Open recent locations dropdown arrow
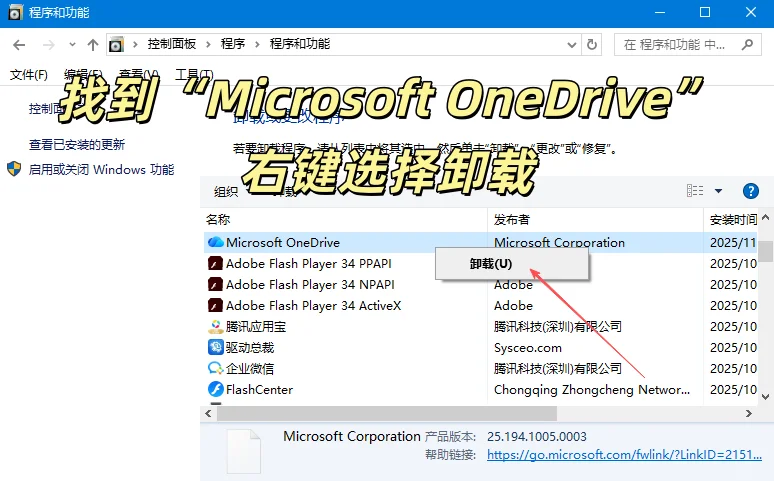The image size is (774, 481). (72, 45)
